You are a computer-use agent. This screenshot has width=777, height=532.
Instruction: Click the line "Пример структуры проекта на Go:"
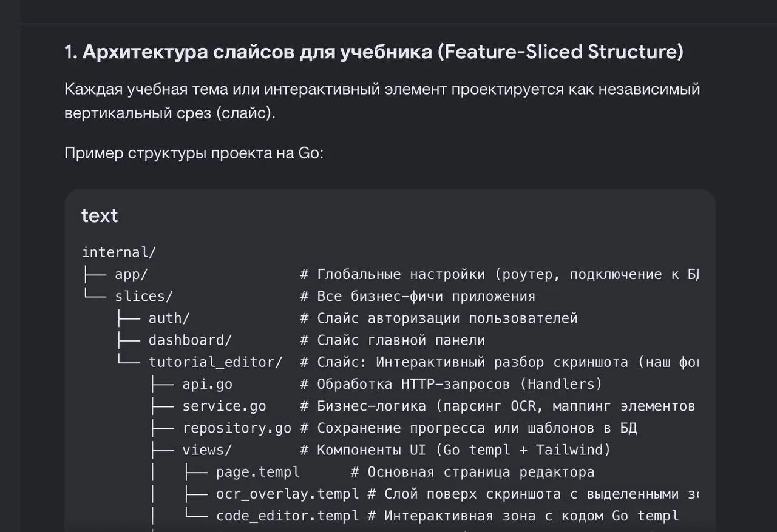point(194,153)
